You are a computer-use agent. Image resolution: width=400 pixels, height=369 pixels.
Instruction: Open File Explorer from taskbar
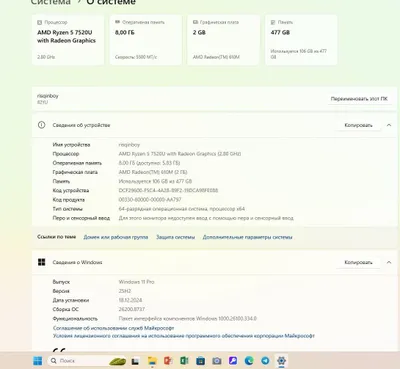[152, 361]
